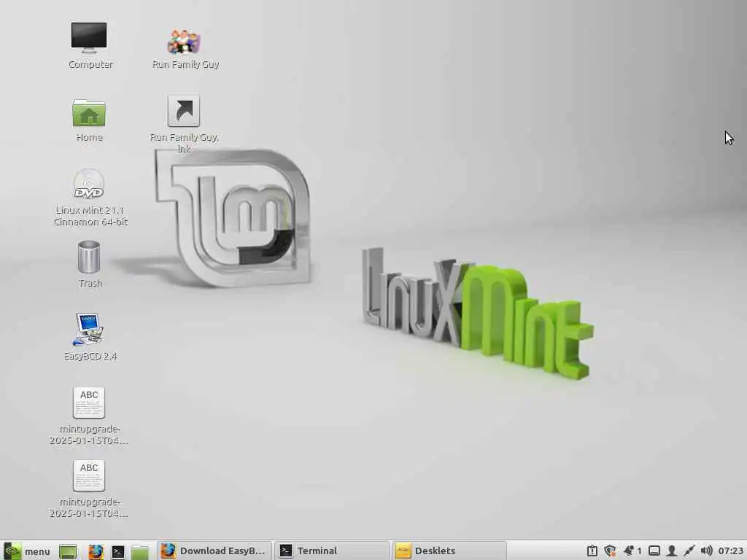Image resolution: width=747 pixels, height=560 pixels.
Task: Toggle the on-screen keyboard tray icon
Action: click(654, 551)
